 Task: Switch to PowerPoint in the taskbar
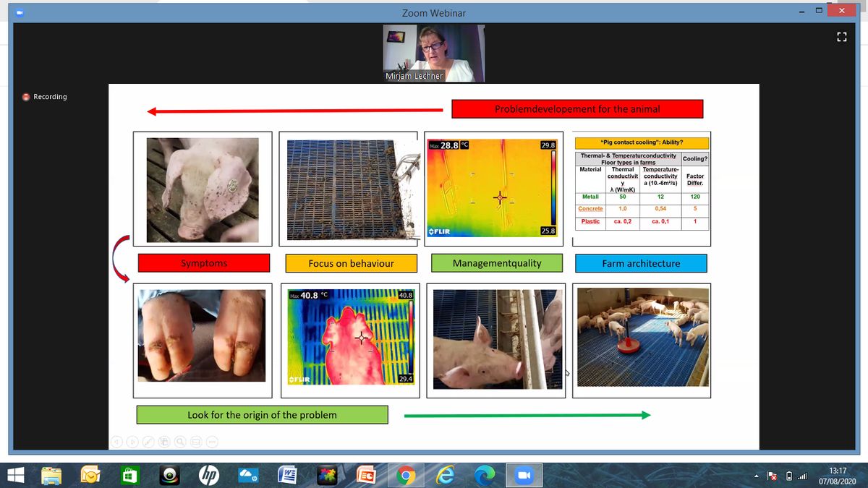pyautogui.click(x=367, y=476)
